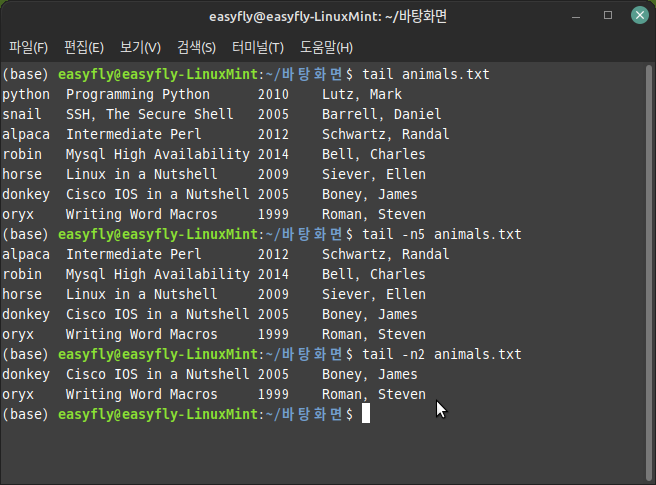Click 'Lutz, Mark' author text
Screen dimensions: 656x485
click(362, 95)
